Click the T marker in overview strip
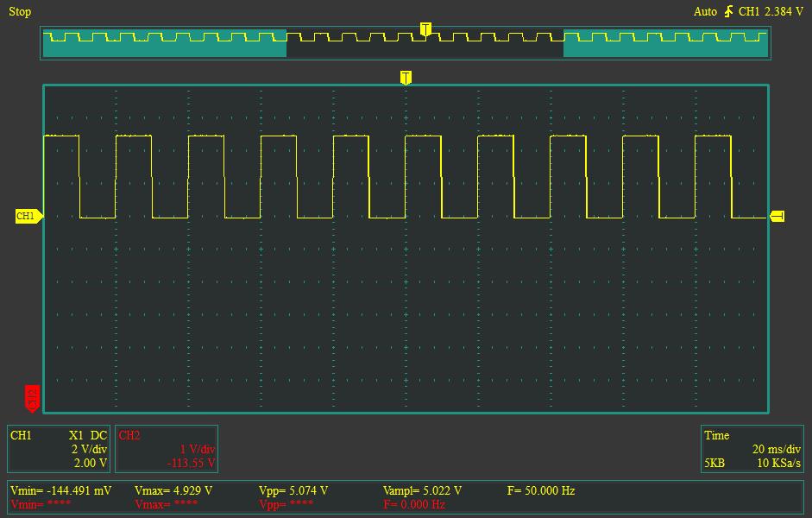812x518 pixels. (x=425, y=29)
